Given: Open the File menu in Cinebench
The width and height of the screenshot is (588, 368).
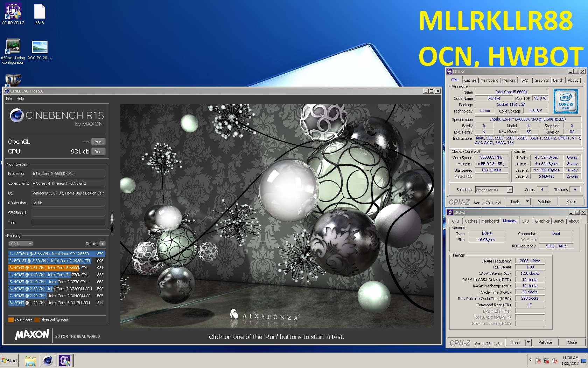Looking at the screenshot, I should pyautogui.click(x=9, y=98).
